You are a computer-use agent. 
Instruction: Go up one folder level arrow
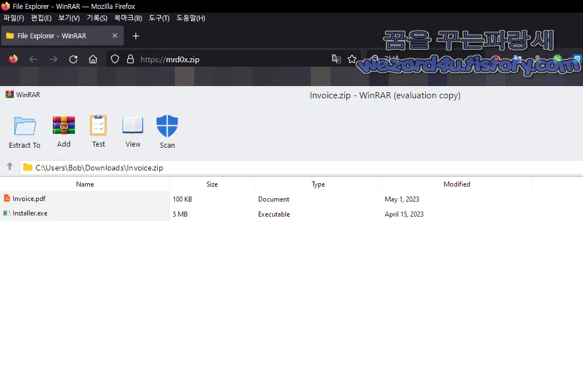pos(9,166)
